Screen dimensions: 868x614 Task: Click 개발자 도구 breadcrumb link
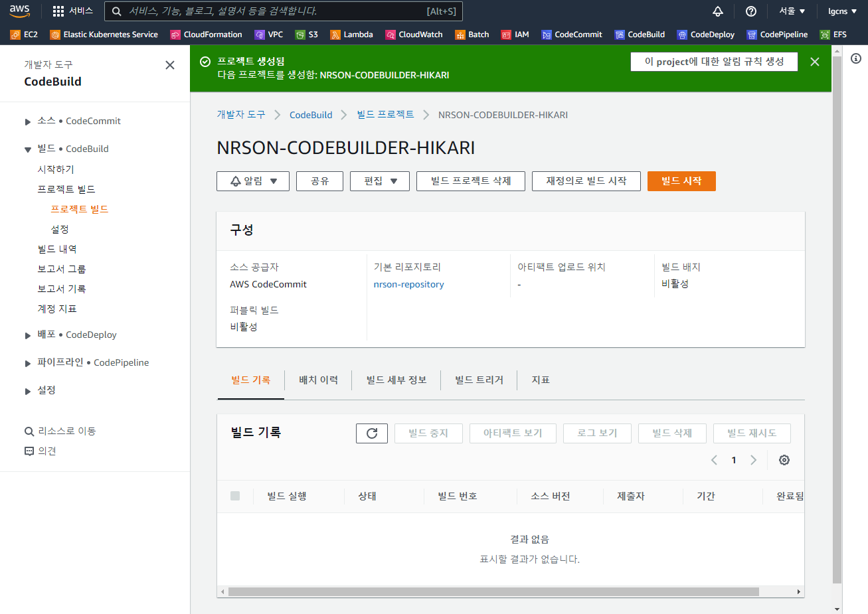tap(241, 115)
